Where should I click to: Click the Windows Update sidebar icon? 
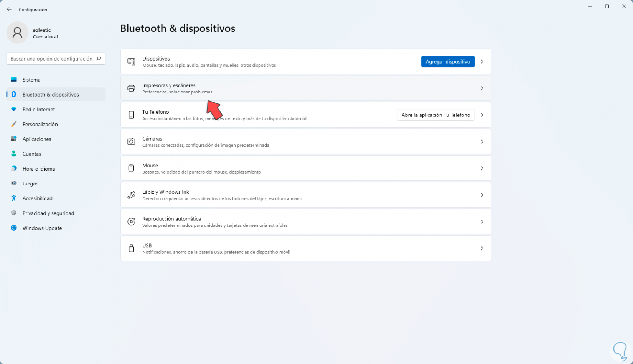14,228
